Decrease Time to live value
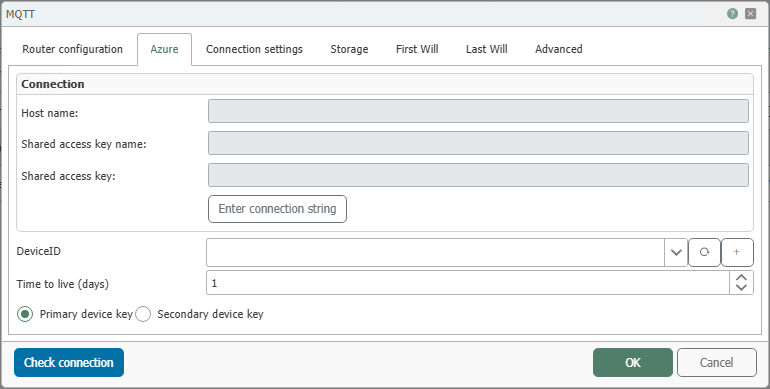770x389 pixels. [x=741, y=288]
